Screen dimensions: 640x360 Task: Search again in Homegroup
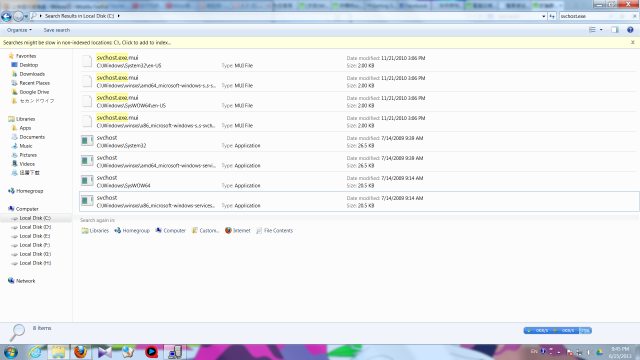pyautogui.click(x=132, y=231)
